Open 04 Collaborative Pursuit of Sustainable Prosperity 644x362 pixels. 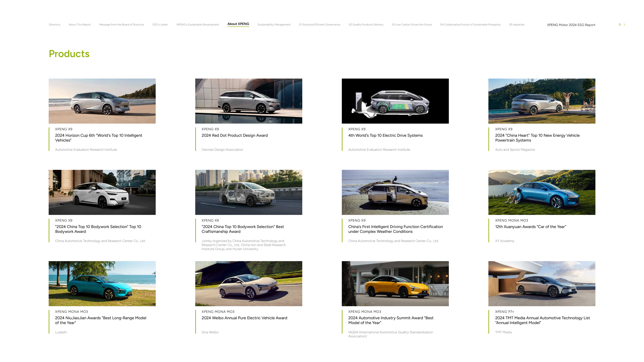pos(470,24)
